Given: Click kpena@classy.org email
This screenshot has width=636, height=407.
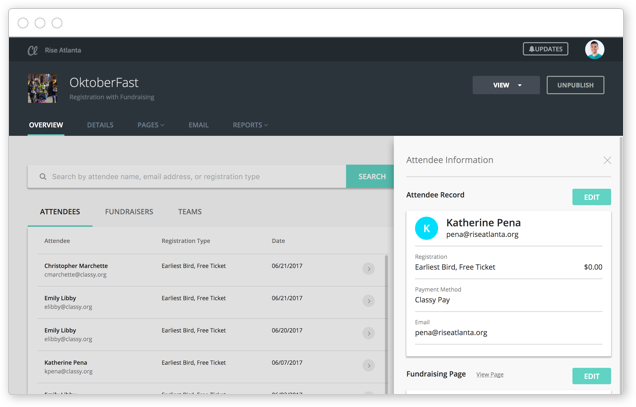Looking at the screenshot, I should [69, 371].
